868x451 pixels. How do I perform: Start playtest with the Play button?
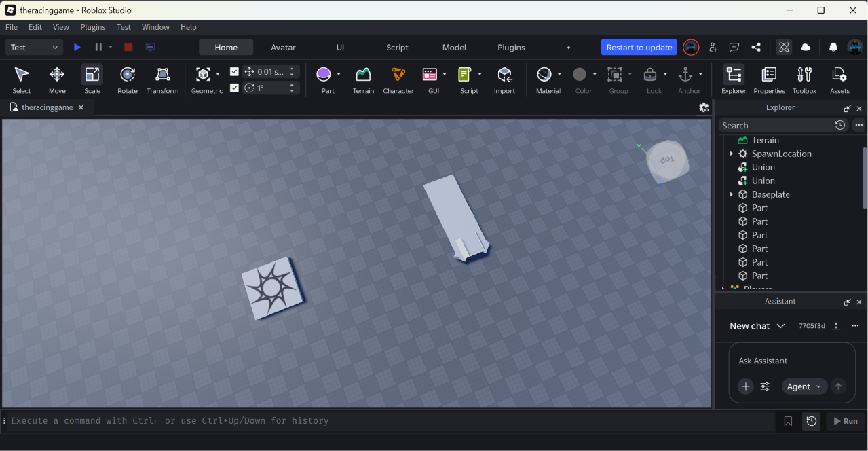77,48
